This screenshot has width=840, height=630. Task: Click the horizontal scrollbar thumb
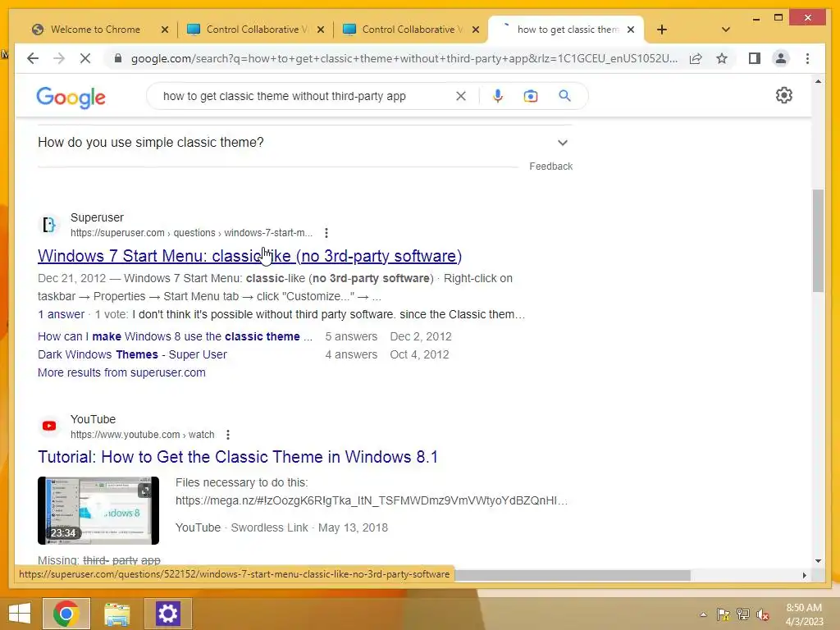click(572, 575)
